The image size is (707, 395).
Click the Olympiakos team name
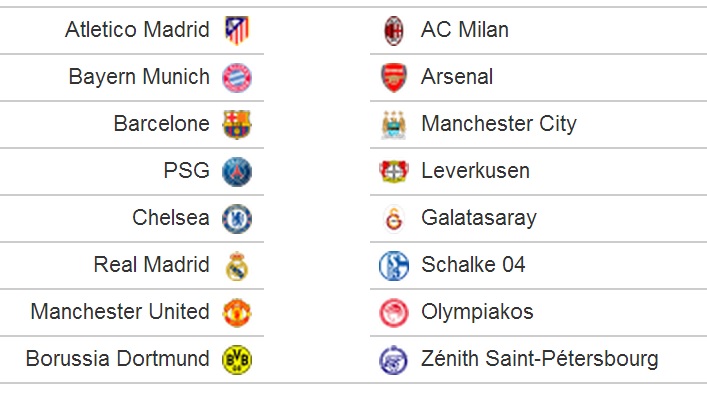point(477,312)
